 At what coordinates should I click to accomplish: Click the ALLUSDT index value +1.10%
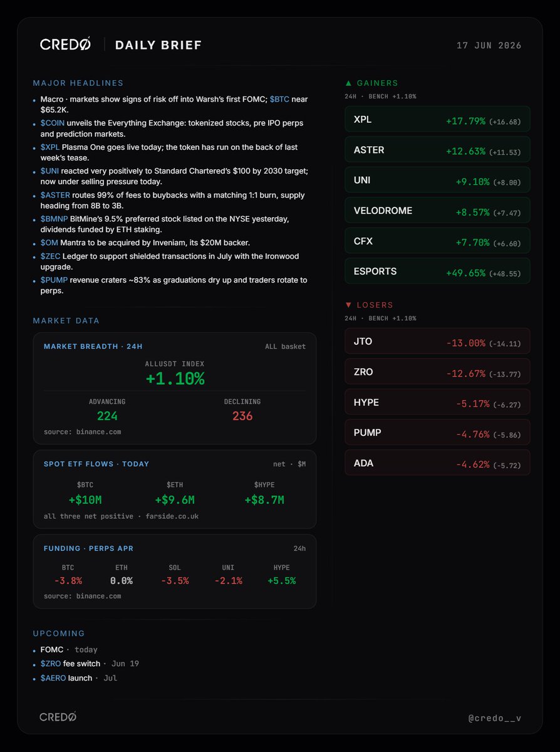(x=175, y=379)
